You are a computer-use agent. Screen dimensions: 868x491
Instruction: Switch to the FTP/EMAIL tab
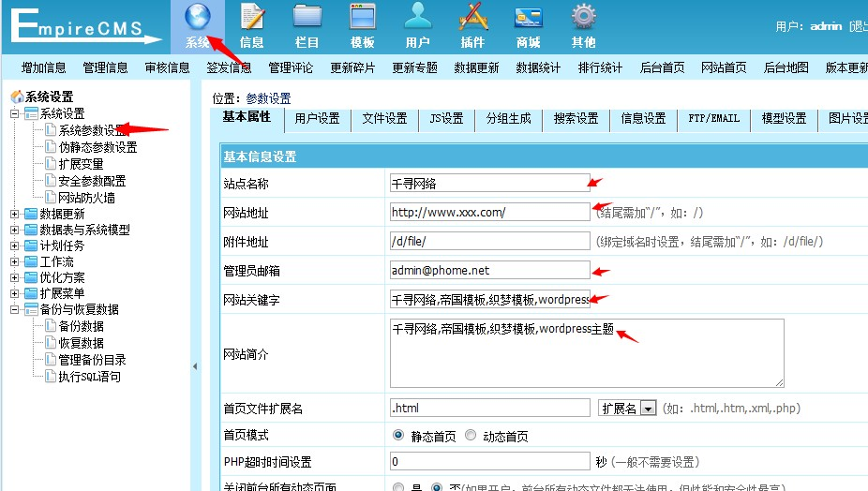(713, 119)
